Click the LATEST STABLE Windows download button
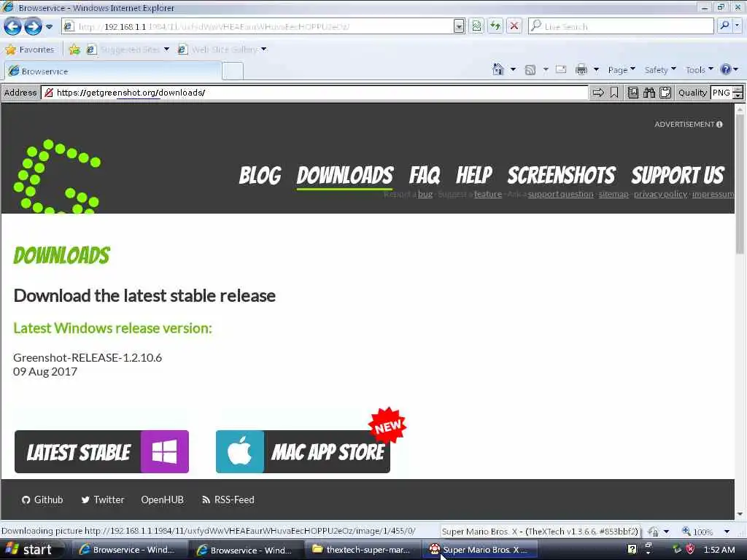Viewport: 747px width, 560px height. (x=101, y=451)
